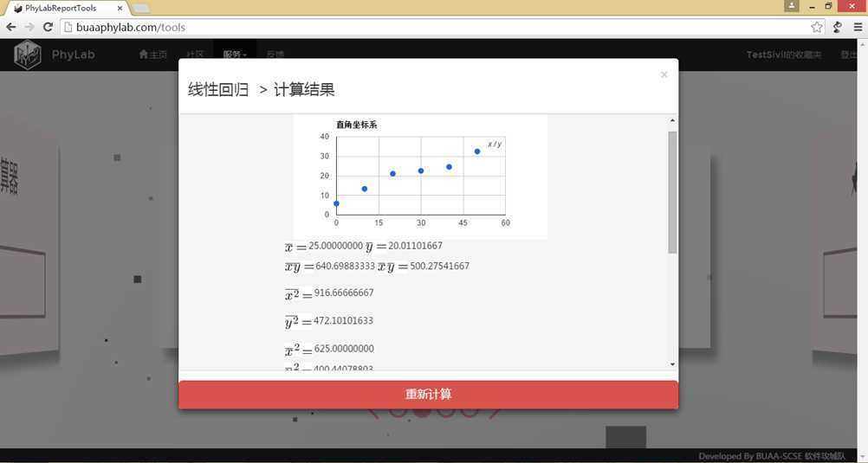Close the 线性回归 result dialog
This screenshot has height=463, width=868.
pyautogui.click(x=664, y=74)
